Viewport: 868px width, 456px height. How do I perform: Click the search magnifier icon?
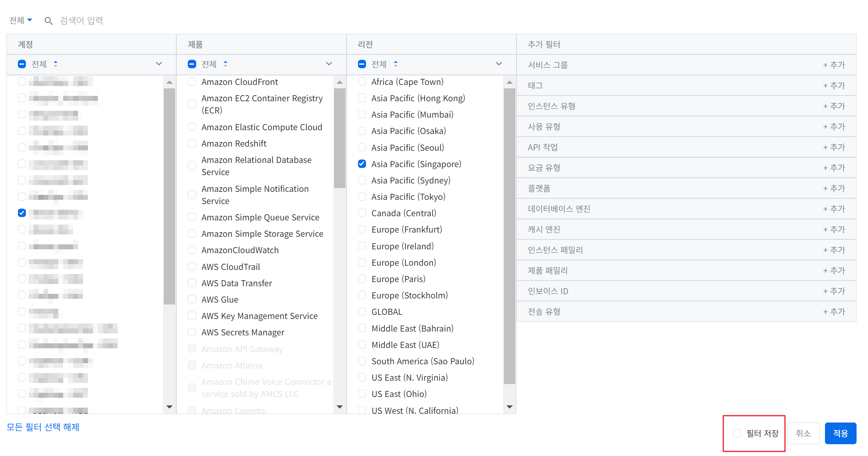click(x=48, y=21)
